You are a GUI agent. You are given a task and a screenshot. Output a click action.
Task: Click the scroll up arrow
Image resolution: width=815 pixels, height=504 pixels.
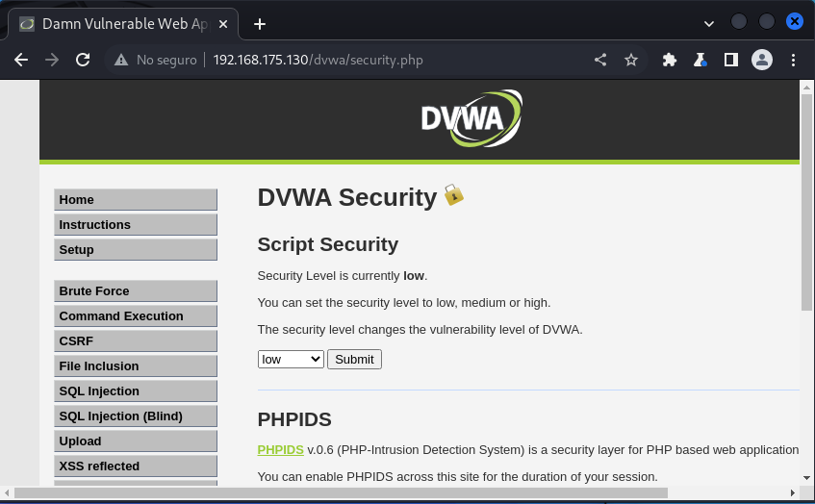pyautogui.click(x=806, y=88)
